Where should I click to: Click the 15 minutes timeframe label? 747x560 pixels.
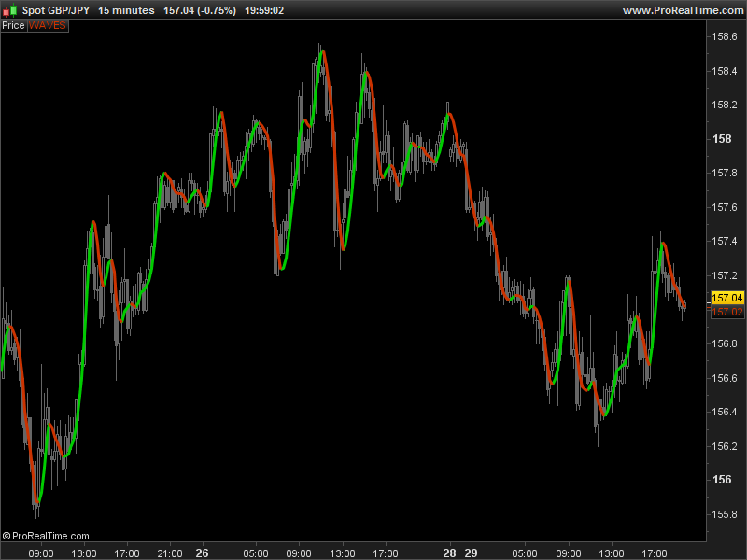[126, 10]
